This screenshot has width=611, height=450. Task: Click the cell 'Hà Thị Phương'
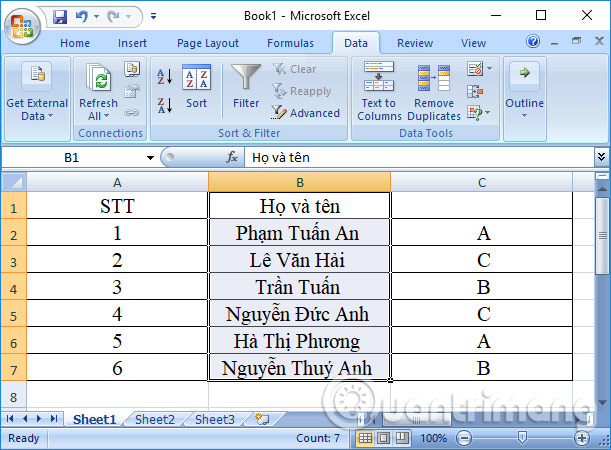point(299,341)
